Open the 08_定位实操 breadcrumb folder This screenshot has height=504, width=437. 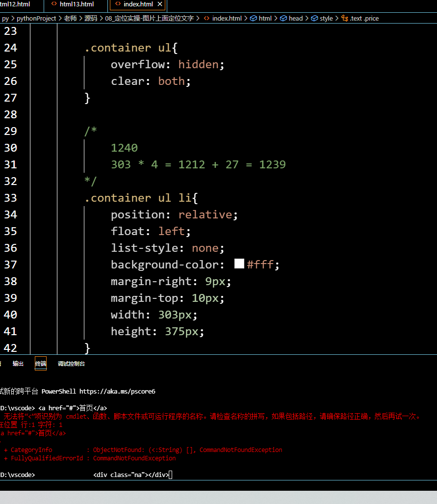[x=150, y=18]
